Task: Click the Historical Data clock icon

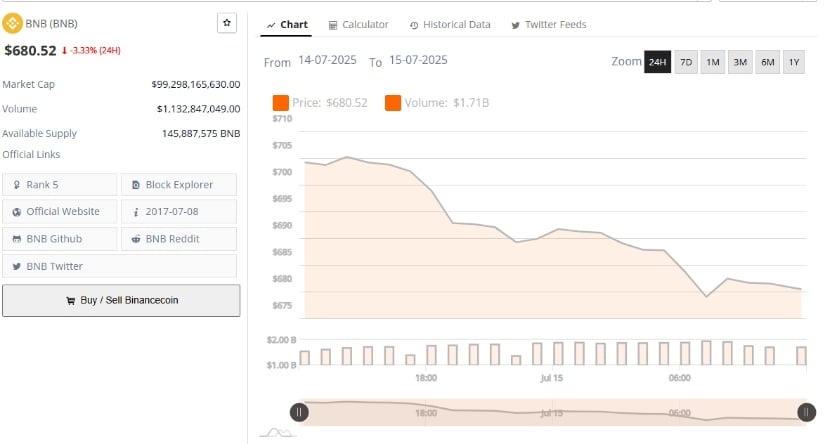Action: (414, 25)
